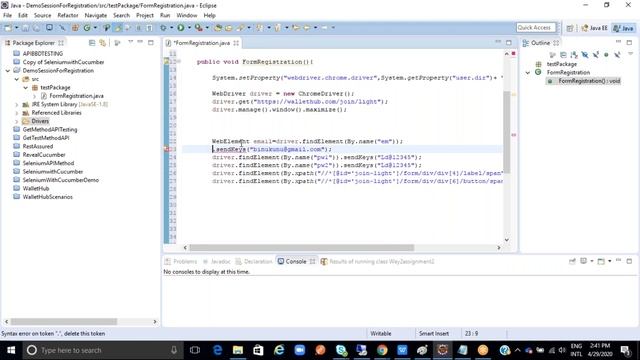Maximize the Outline panel
The image size is (640, 360).
(x=629, y=42)
